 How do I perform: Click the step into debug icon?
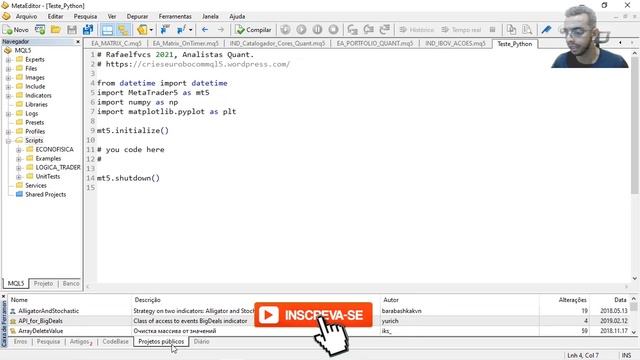pos(353,29)
